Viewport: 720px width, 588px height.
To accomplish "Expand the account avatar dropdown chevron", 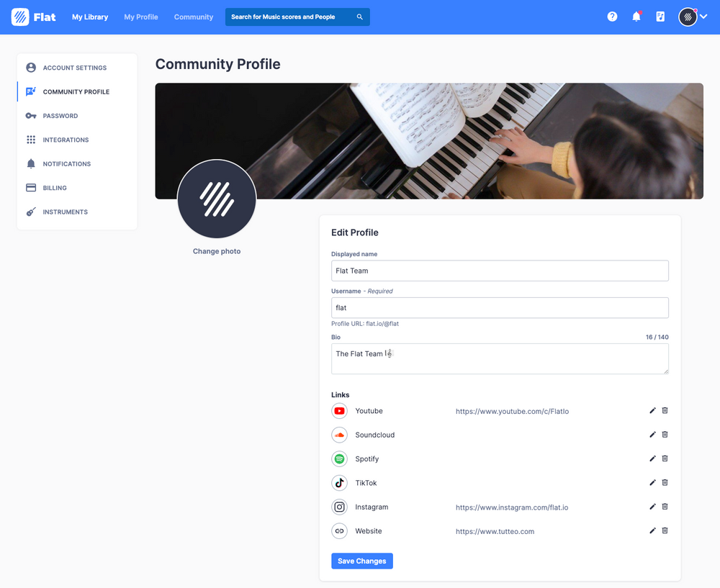I will coord(703,16).
